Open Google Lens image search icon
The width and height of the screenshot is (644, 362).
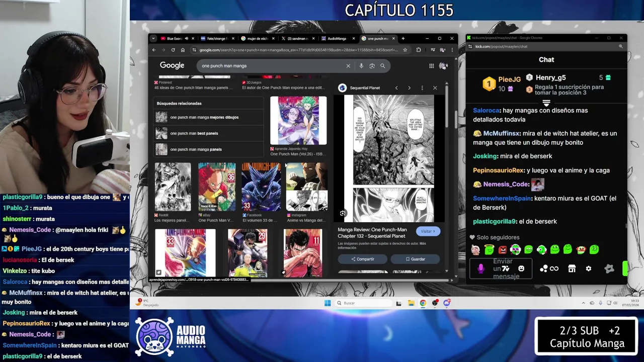(x=372, y=66)
